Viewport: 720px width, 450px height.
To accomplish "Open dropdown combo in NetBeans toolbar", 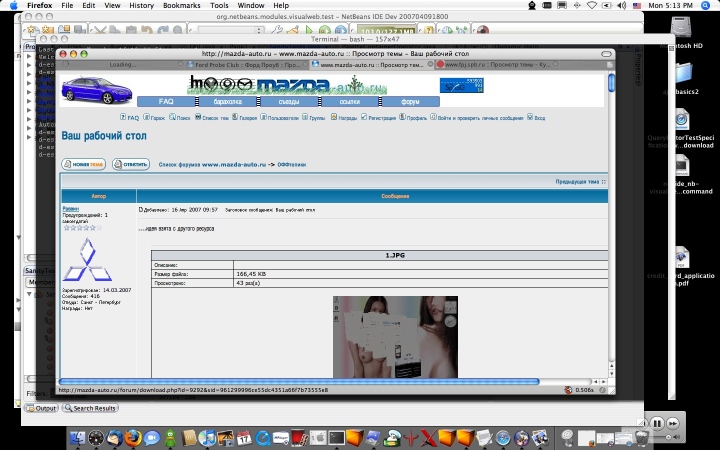I will [x=231, y=30].
